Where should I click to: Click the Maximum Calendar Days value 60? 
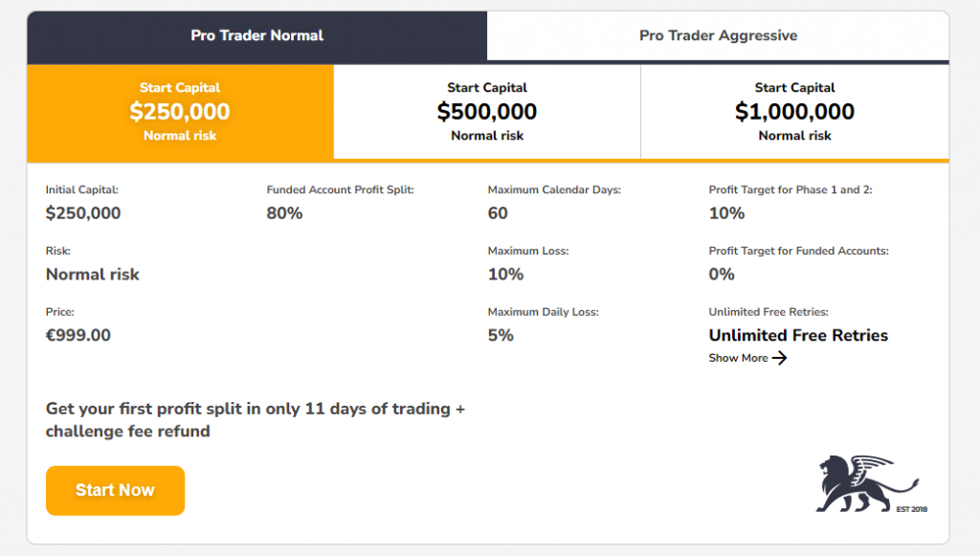click(x=498, y=212)
